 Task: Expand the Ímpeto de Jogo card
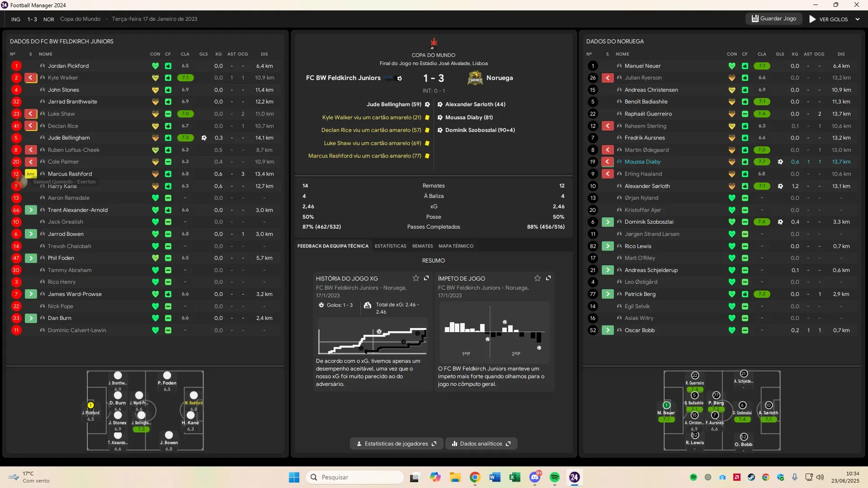[x=548, y=278]
